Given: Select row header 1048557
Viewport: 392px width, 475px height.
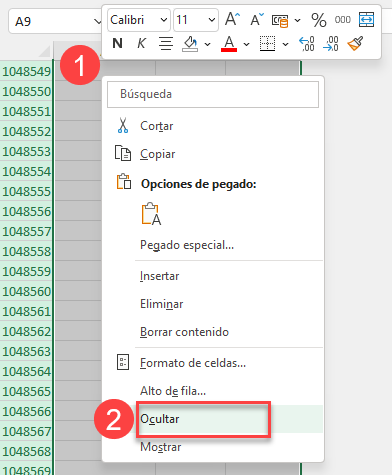Looking at the screenshot, I should pos(26,231).
